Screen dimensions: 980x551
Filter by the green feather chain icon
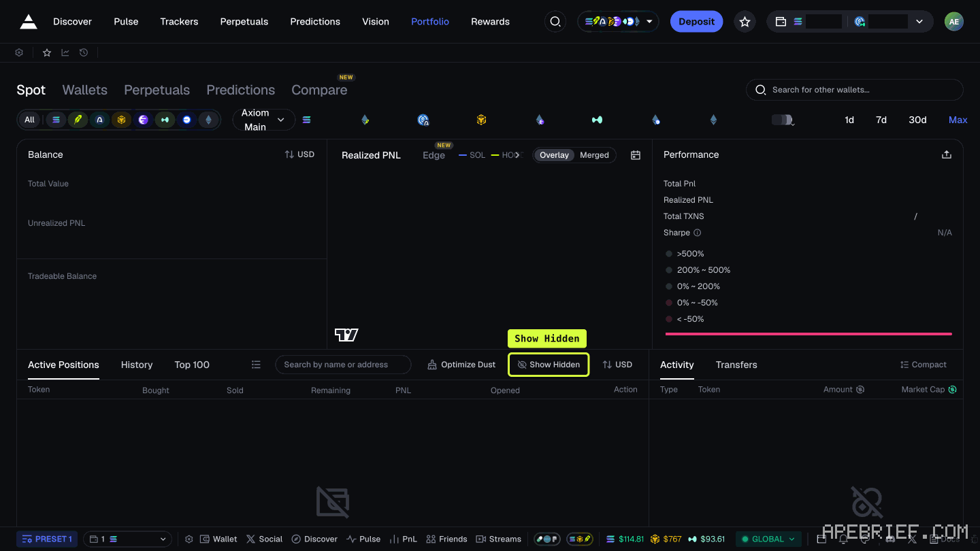[x=78, y=120]
